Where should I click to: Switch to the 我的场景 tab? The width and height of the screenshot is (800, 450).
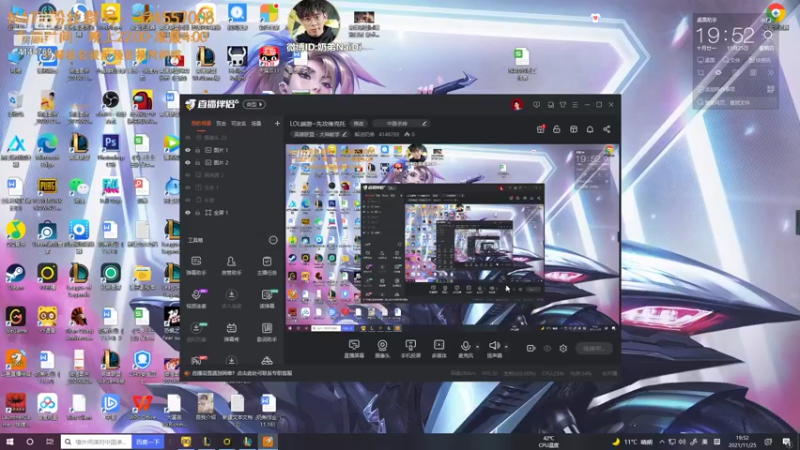click(x=201, y=123)
